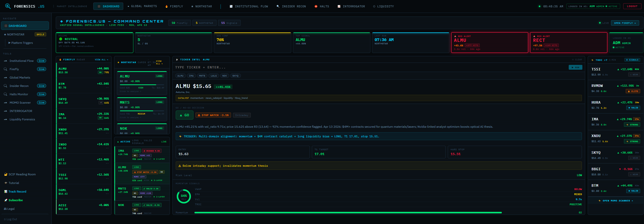
Task: Click the rocket icon beside Subscribe
Action: 6,200
